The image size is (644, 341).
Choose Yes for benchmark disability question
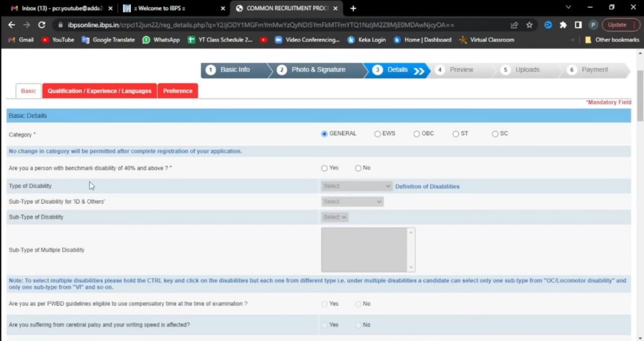(x=325, y=168)
